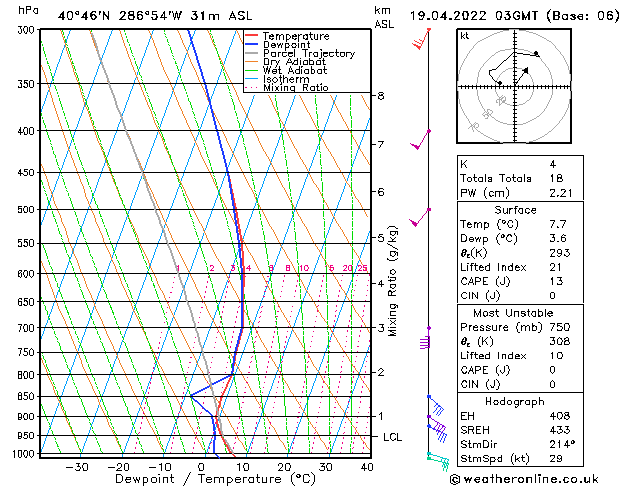Click the magenta wind barb at 400 hPa

coord(420,140)
